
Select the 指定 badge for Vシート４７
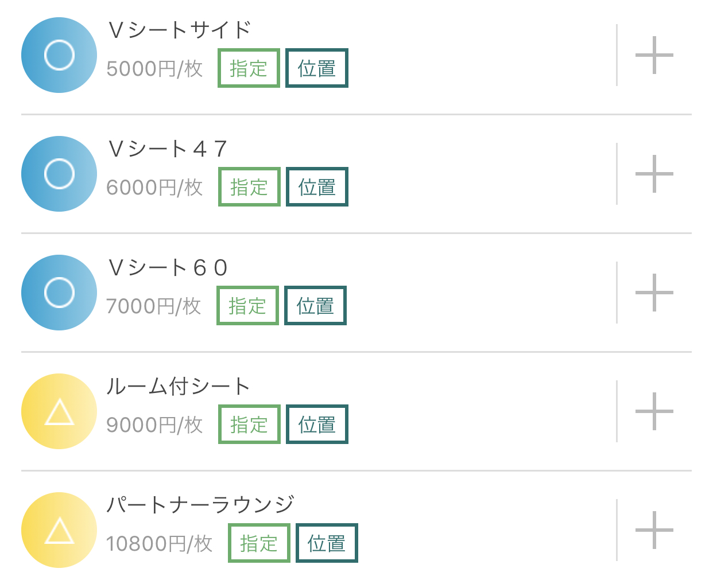[x=249, y=187]
